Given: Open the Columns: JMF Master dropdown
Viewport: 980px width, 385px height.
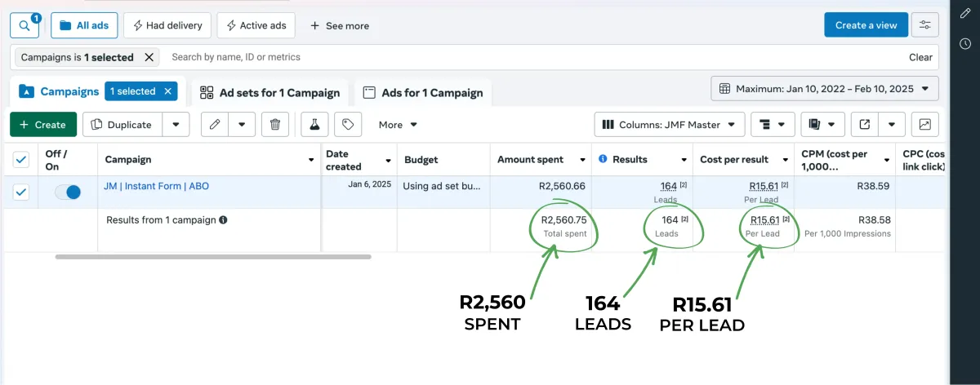Looking at the screenshot, I should click(669, 125).
